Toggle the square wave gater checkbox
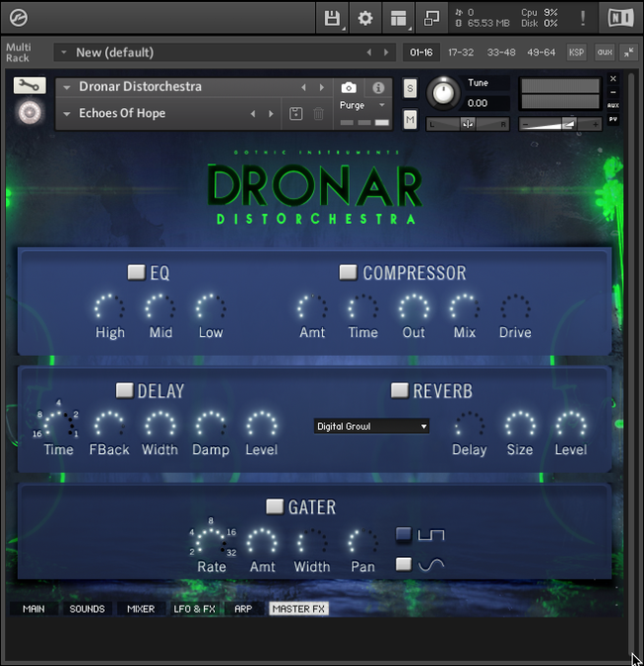This screenshot has height=666, width=644. 403,534
